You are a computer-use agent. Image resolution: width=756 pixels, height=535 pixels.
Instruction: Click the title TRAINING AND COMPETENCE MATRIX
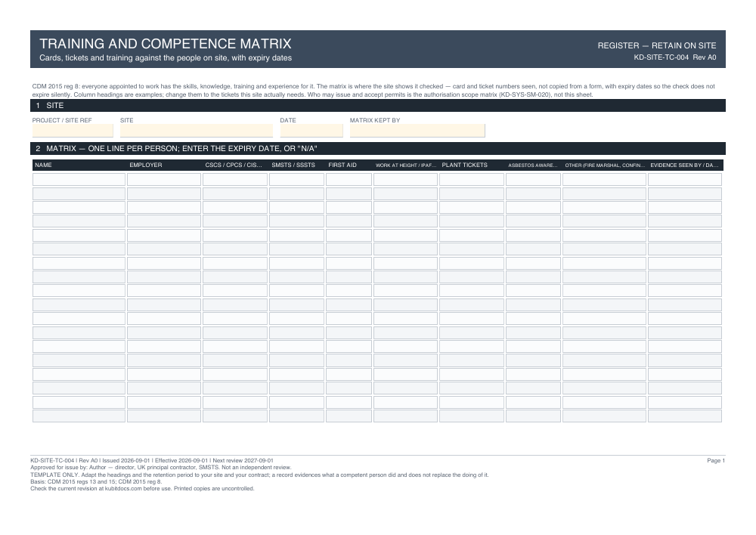click(166, 44)
